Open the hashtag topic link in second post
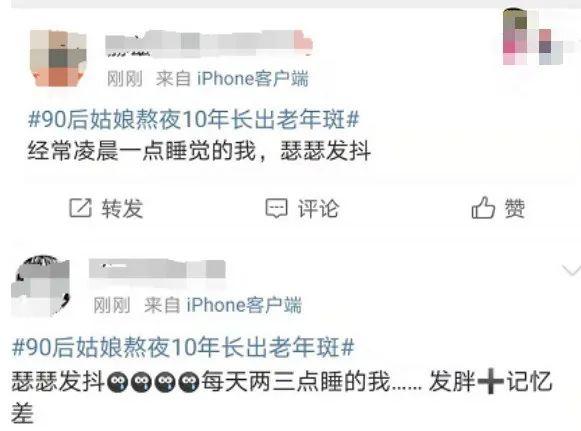Viewport: 581px width, 431px height. coord(183,347)
